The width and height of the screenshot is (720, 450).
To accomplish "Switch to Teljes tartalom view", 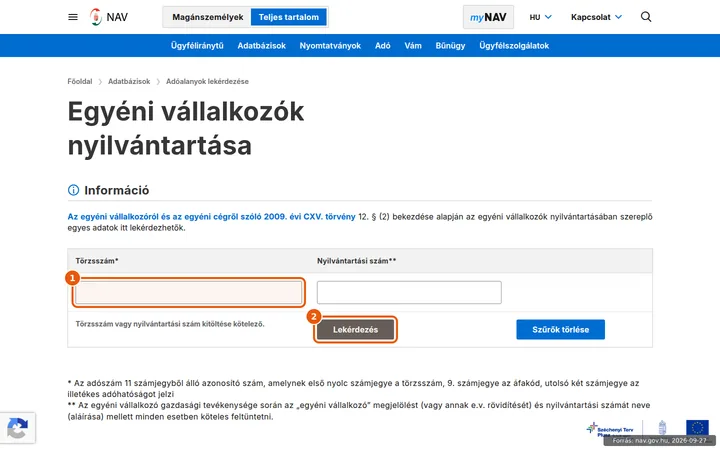I will 288,17.
